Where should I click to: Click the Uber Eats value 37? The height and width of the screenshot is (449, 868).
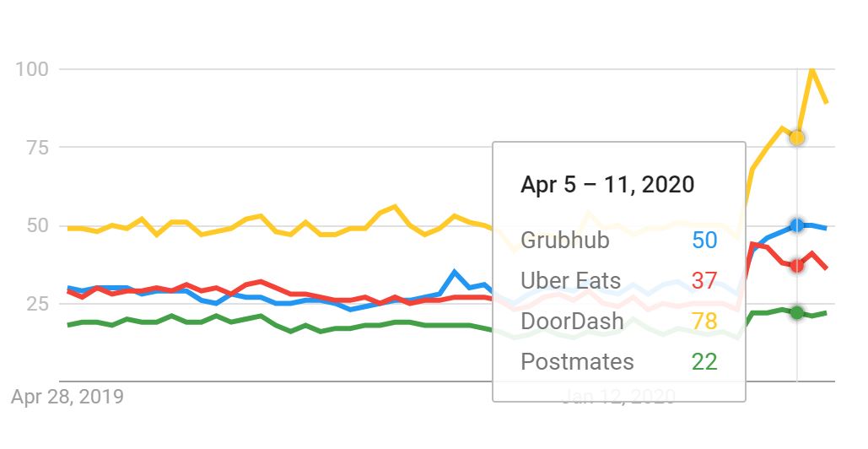[704, 280]
